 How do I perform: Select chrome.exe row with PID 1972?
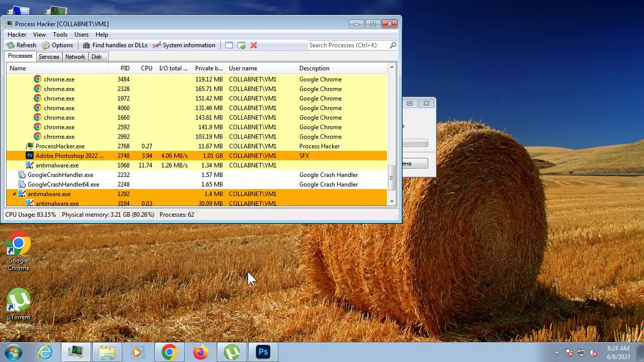coord(197,99)
